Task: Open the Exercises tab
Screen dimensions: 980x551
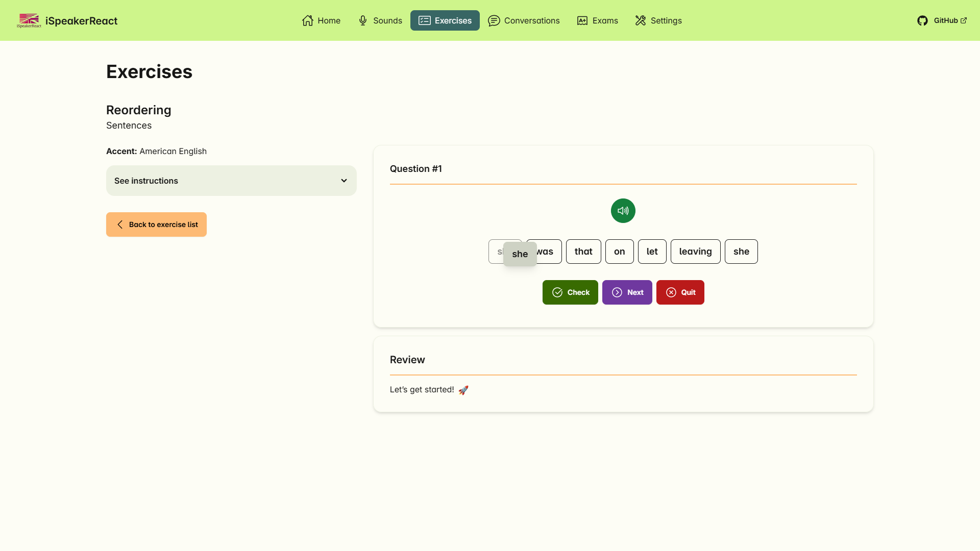Action: point(445,20)
